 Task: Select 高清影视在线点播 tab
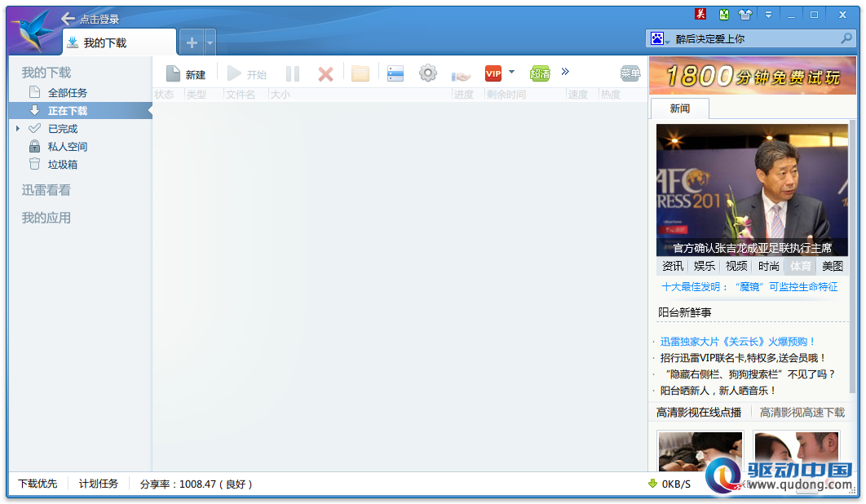pyautogui.click(x=699, y=413)
